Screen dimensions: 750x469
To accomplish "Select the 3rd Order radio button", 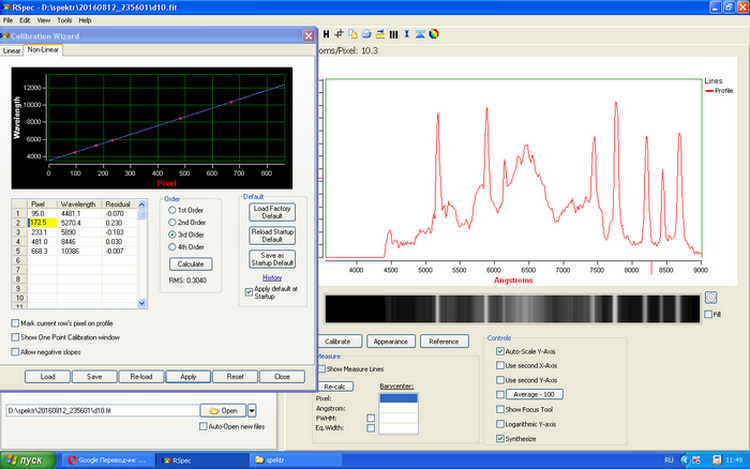I will pos(172,235).
